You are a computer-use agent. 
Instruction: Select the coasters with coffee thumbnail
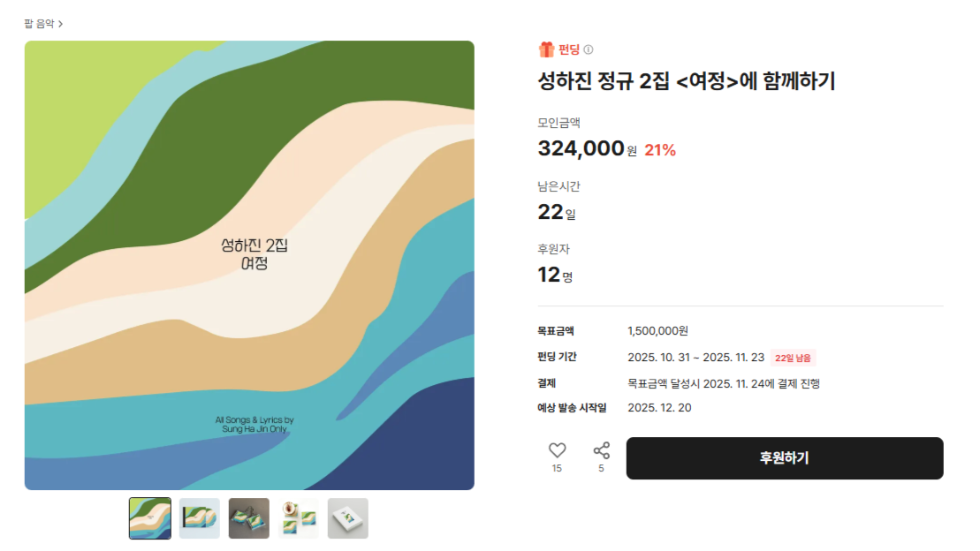click(299, 518)
